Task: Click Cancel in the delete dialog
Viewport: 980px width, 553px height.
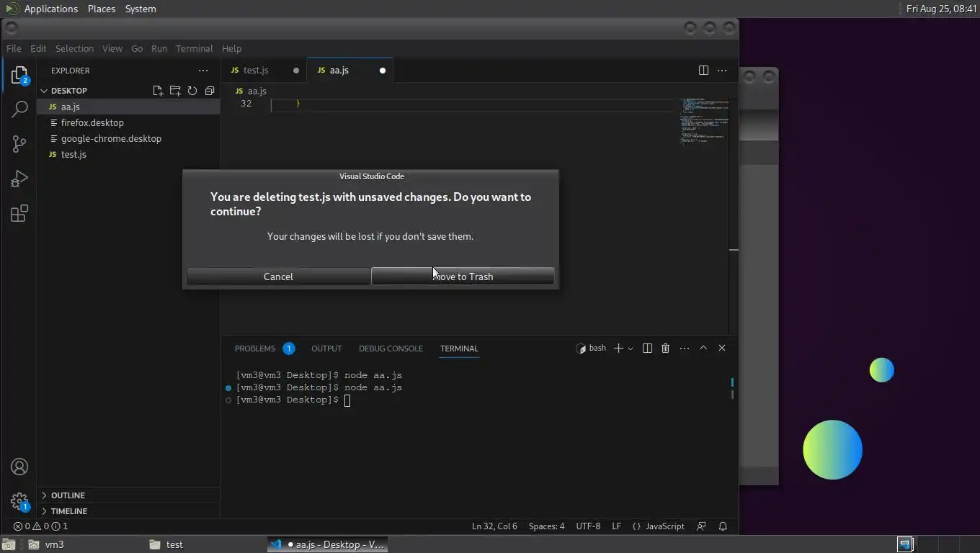Action: pyautogui.click(x=278, y=276)
